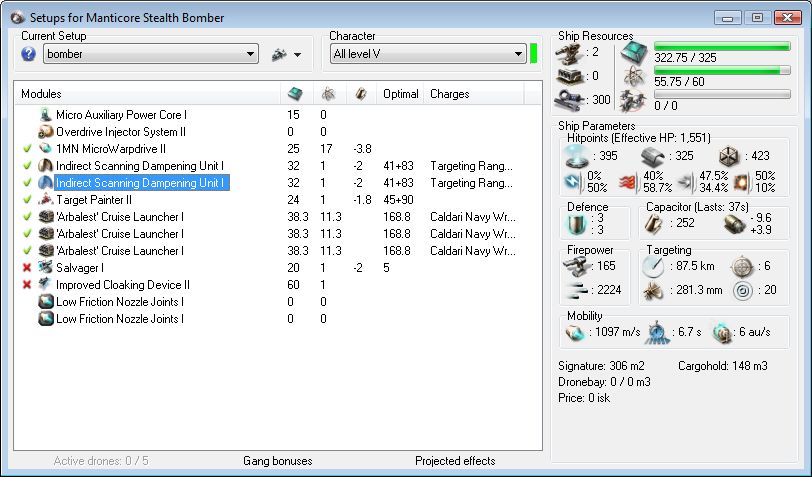
Task: Select Target Painter II module name
Action: click(94, 200)
